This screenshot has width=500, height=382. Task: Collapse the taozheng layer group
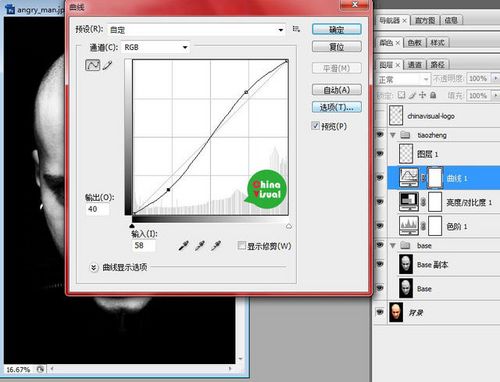point(393,135)
